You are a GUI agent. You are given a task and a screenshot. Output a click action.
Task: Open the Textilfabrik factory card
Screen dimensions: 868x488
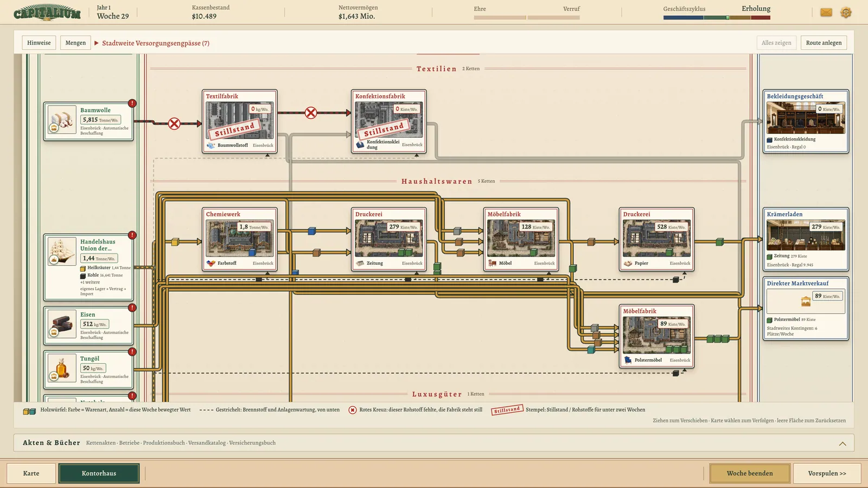240,121
